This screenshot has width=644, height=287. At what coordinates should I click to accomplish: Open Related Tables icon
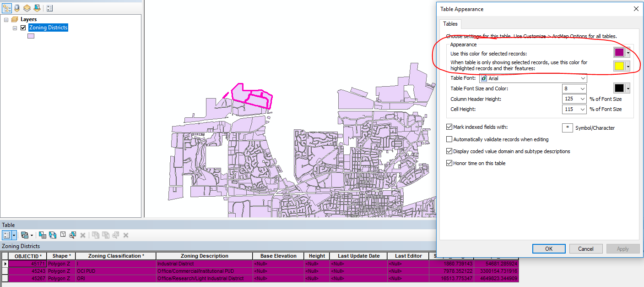coord(25,235)
